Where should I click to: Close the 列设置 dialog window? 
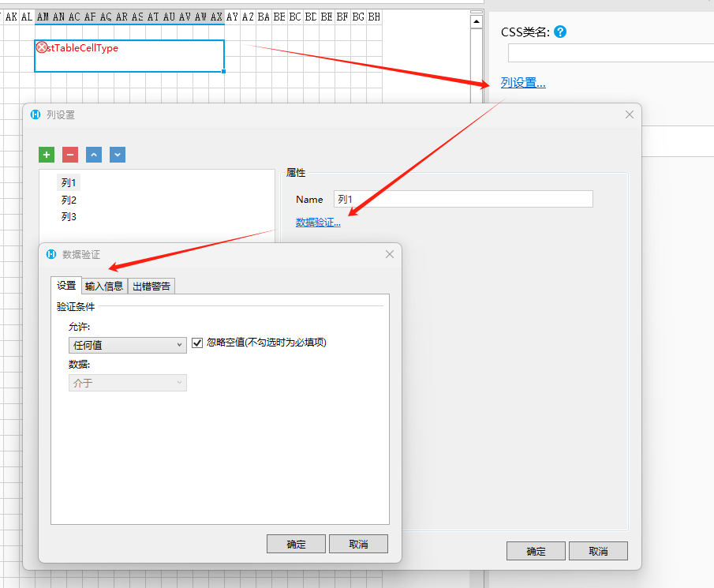[630, 114]
